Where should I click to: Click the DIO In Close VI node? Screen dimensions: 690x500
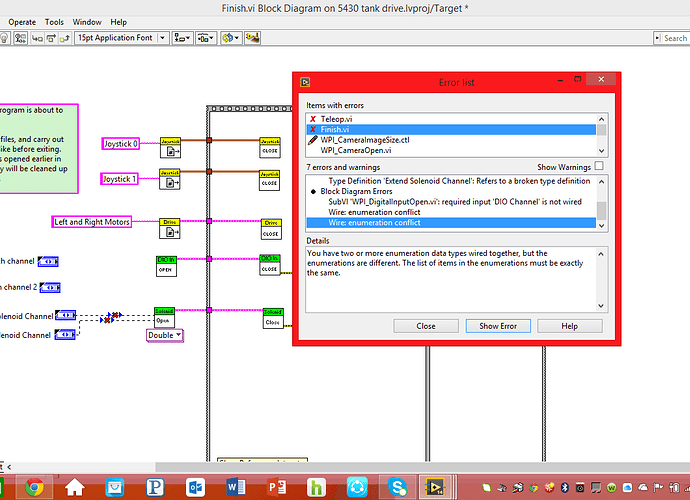(270, 265)
